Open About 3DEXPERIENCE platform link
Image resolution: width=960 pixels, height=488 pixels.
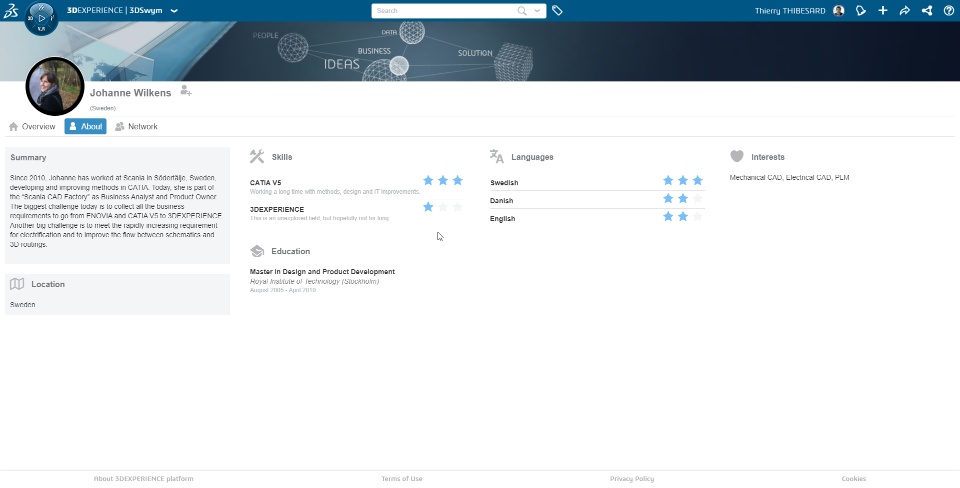click(143, 479)
